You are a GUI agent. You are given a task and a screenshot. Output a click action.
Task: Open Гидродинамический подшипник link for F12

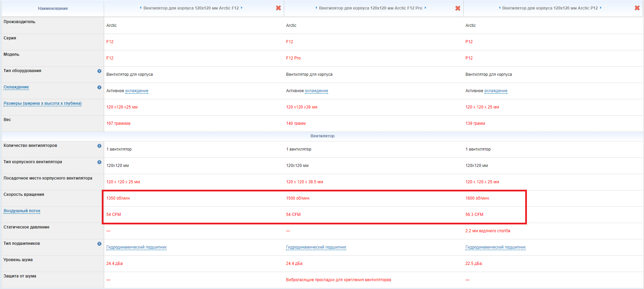tap(136, 247)
